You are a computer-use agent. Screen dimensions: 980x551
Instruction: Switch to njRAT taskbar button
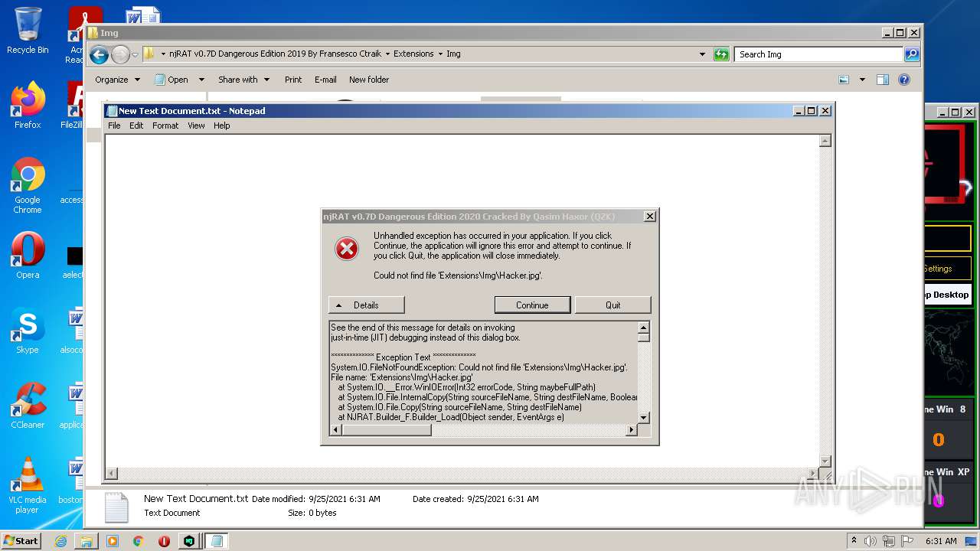click(189, 541)
